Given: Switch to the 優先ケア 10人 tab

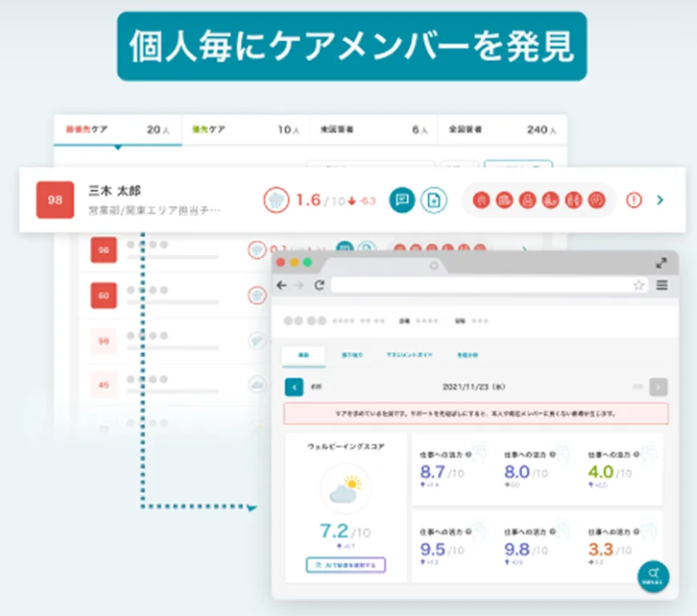Looking at the screenshot, I should [246, 129].
